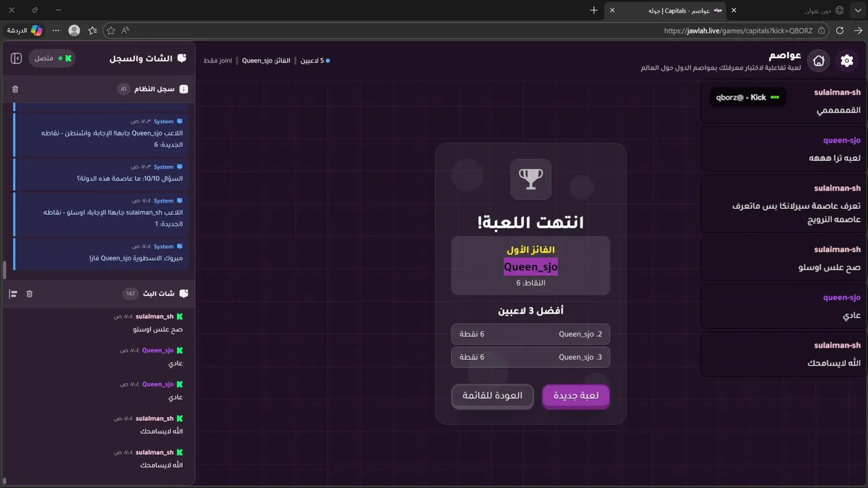Clear the system log with trash icon

(x=16, y=89)
